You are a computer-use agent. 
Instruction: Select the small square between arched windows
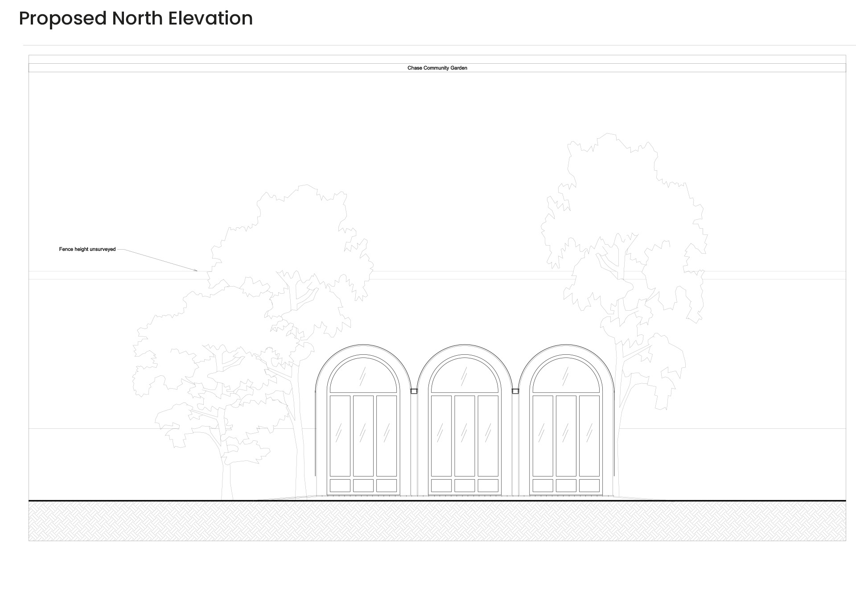click(x=414, y=391)
